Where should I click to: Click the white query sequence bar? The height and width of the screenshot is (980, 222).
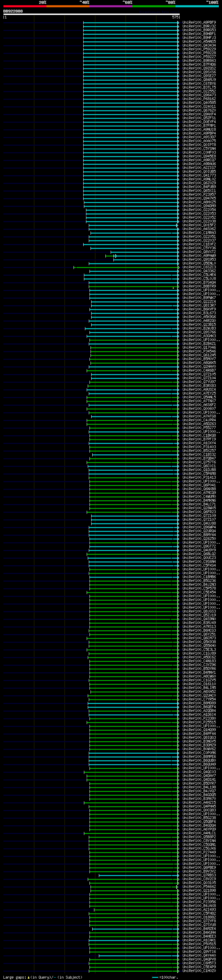click(x=91, y=14)
